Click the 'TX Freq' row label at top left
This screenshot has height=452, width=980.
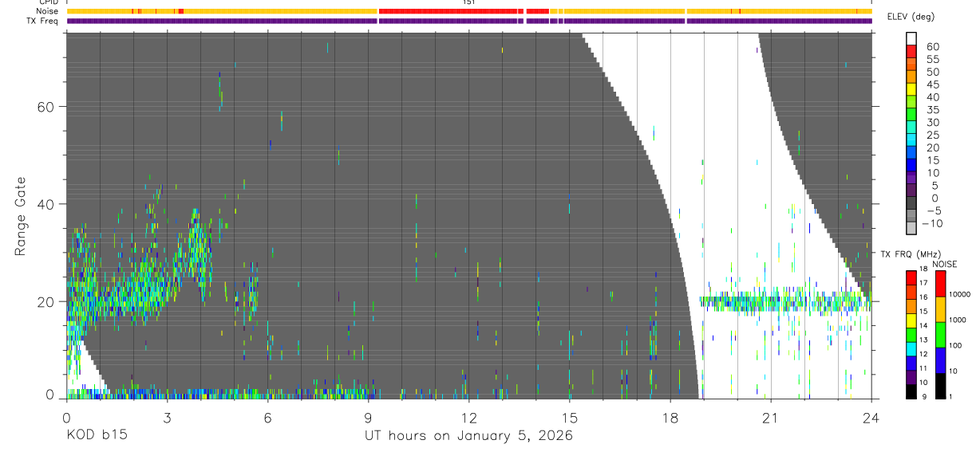(x=42, y=21)
